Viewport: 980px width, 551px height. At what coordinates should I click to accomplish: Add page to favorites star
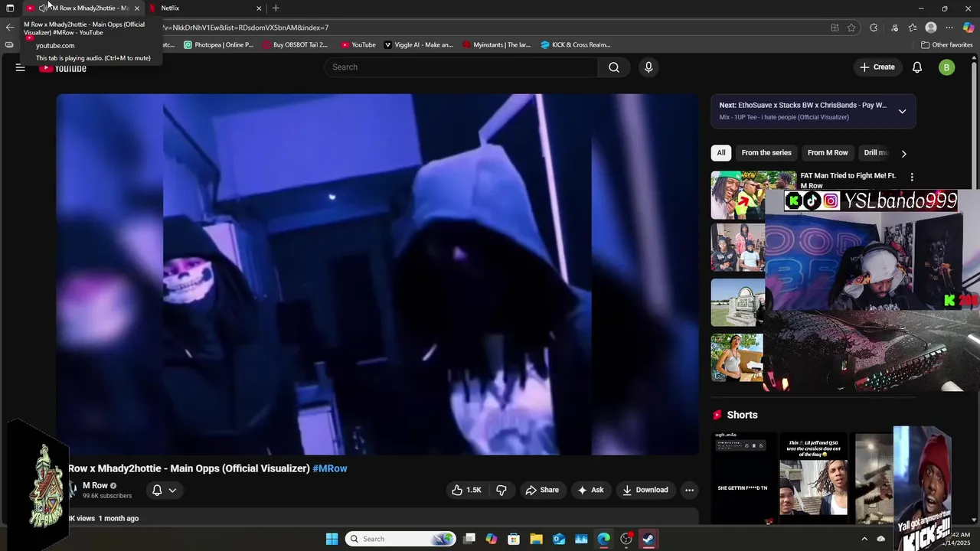tap(851, 28)
